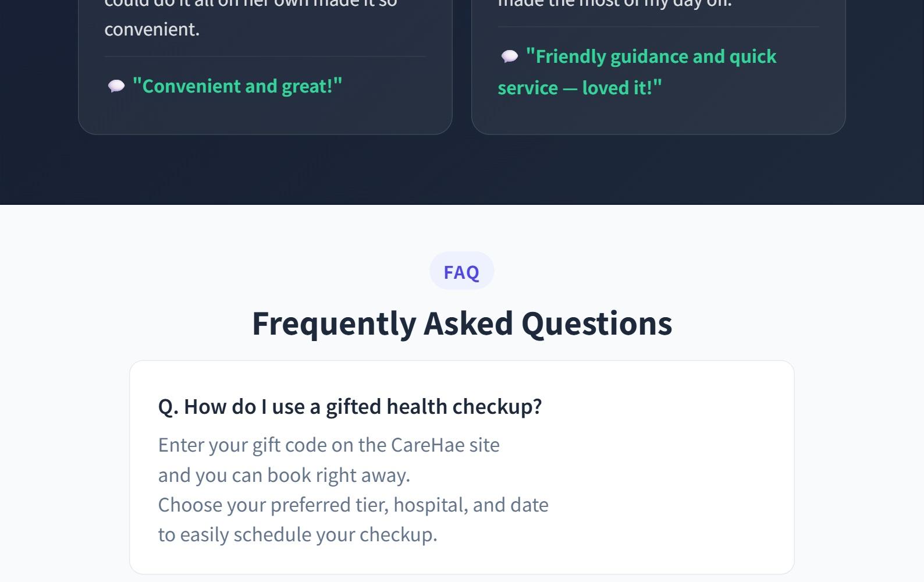Screen dimensions: 924x582
Task: Click the "Friendly guidance and quick service" quote
Action: tap(637, 72)
